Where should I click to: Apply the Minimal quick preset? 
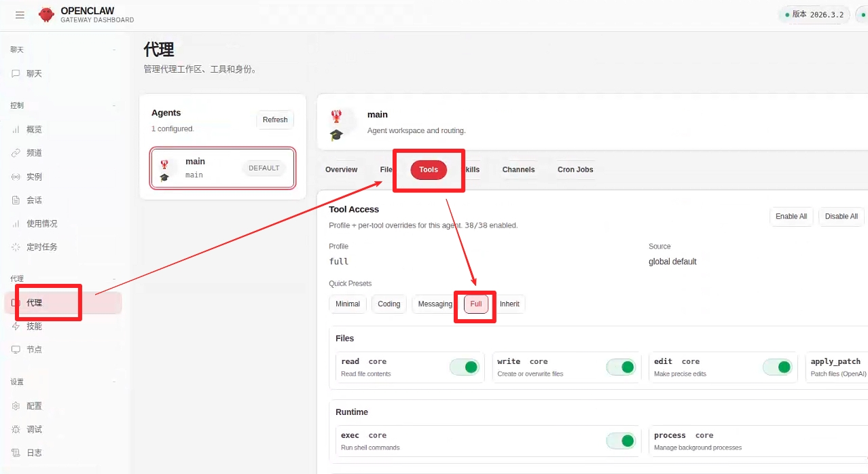348,304
